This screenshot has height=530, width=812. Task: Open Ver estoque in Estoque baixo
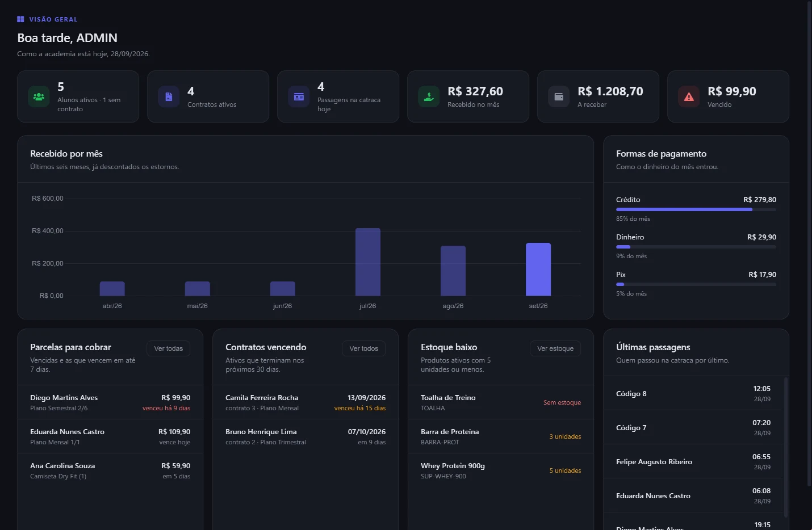coord(555,348)
